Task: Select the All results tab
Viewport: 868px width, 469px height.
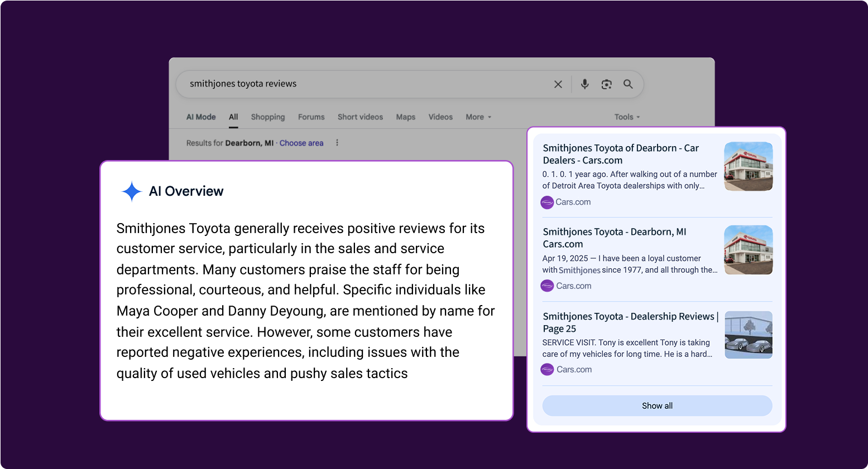Action: coord(233,117)
